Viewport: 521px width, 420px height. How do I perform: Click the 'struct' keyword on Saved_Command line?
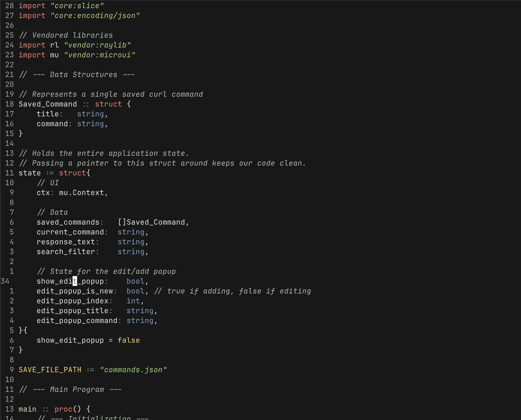coord(109,104)
